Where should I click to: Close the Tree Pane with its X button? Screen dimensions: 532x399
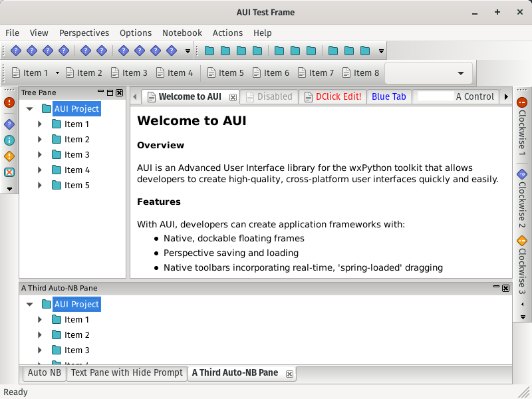coord(120,92)
